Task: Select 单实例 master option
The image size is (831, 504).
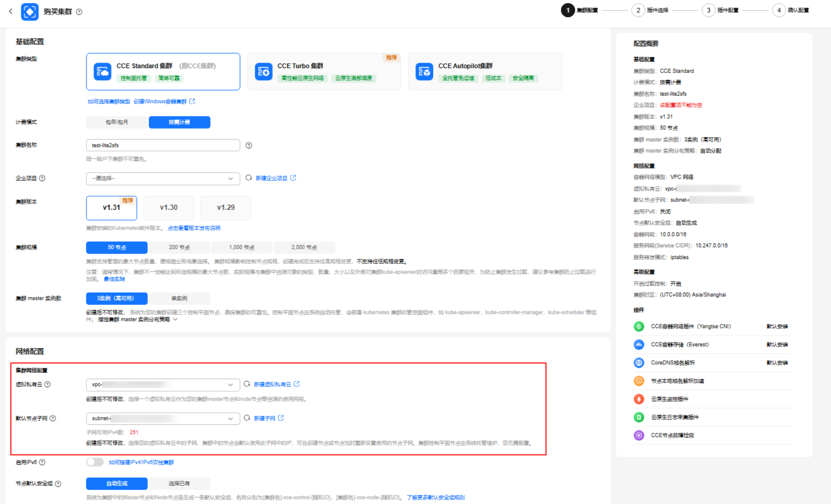Action: click(x=179, y=298)
